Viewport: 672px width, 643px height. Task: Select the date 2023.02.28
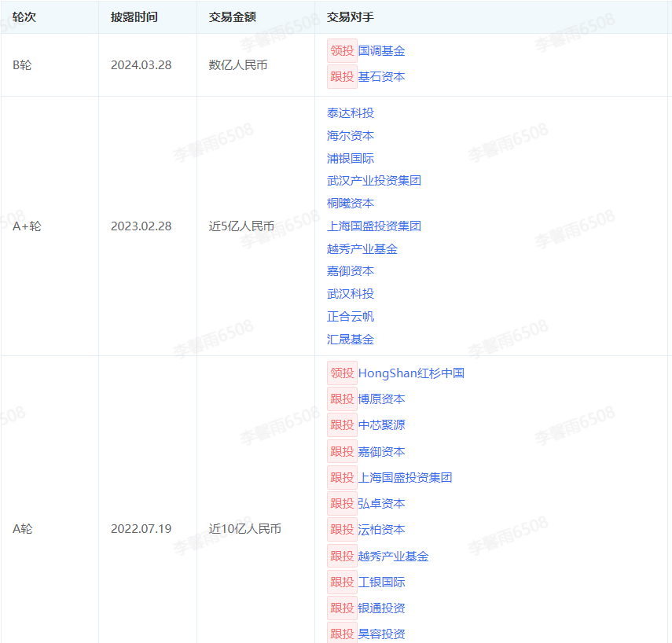[x=141, y=226]
